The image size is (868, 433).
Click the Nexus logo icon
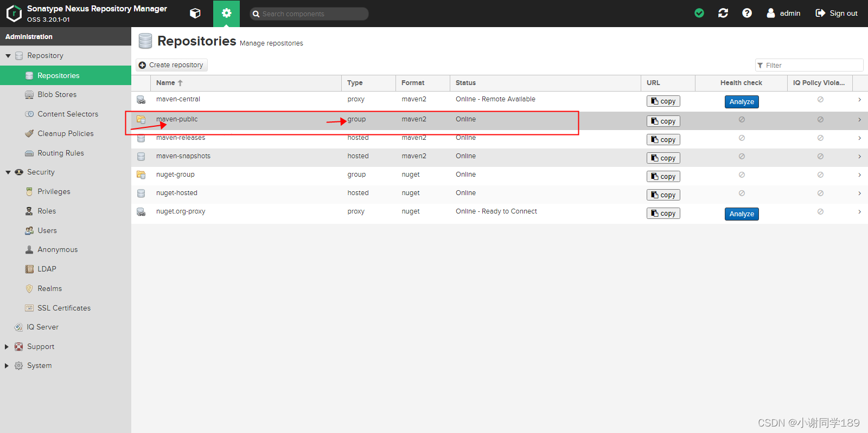point(14,14)
